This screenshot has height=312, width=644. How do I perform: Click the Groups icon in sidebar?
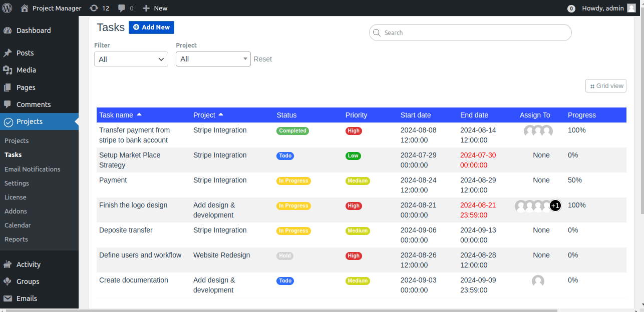(8, 281)
